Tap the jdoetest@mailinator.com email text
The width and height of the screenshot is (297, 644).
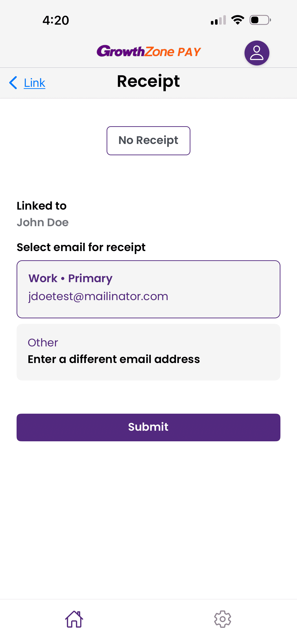click(x=98, y=296)
